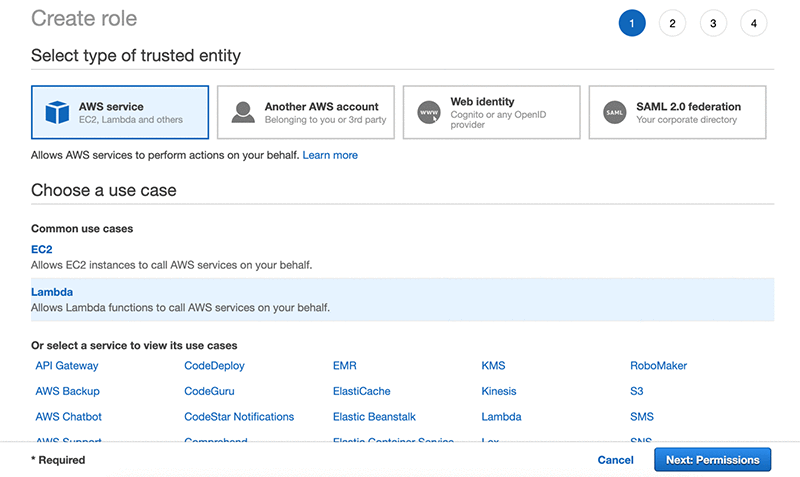Click the Web identity www icon
This screenshot has height=477, width=800.
point(429,112)
